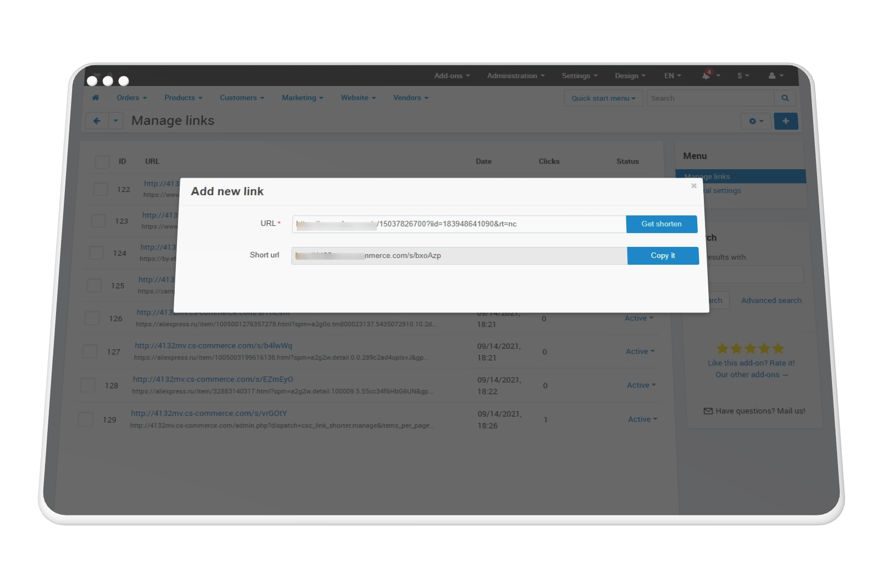
Task: Click the gear settings icon on Manage links
Action: [756, 121]
